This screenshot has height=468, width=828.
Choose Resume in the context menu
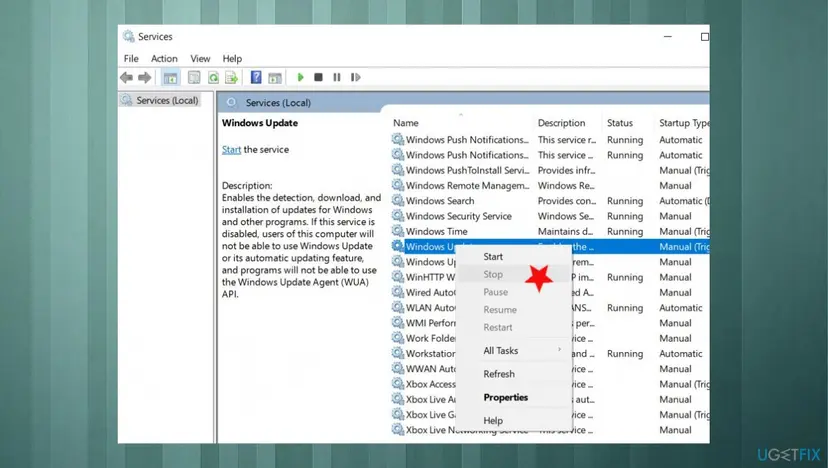point(500,310)
